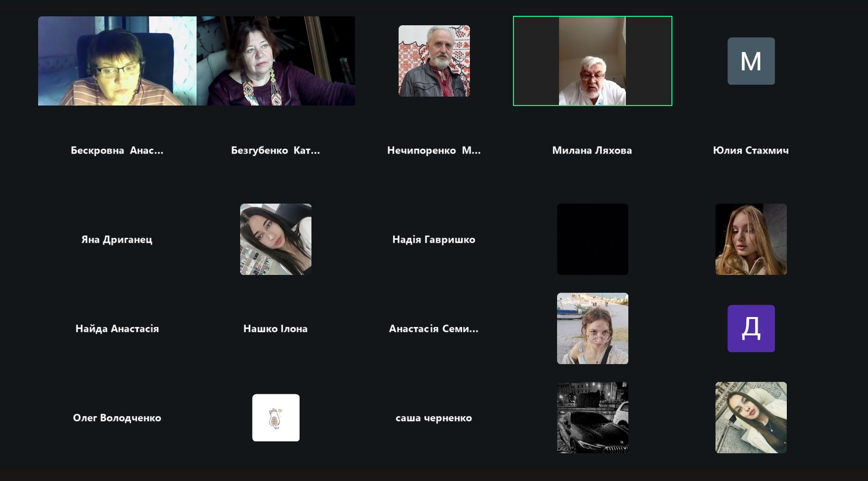Image resolution: width=868 pixels, height=481 pixels.
Task: Click the long black hair profile photo
Action: [x=275, y=239]
